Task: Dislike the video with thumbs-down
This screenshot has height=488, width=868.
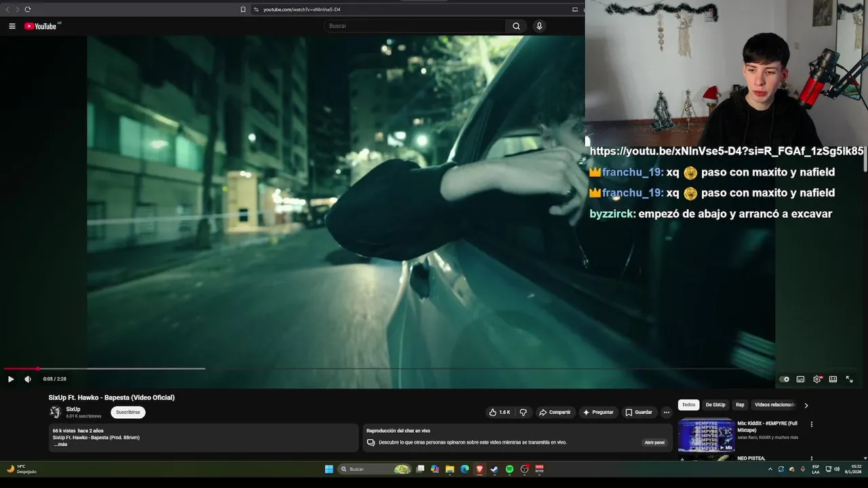Action: click(x=523, y=412)
